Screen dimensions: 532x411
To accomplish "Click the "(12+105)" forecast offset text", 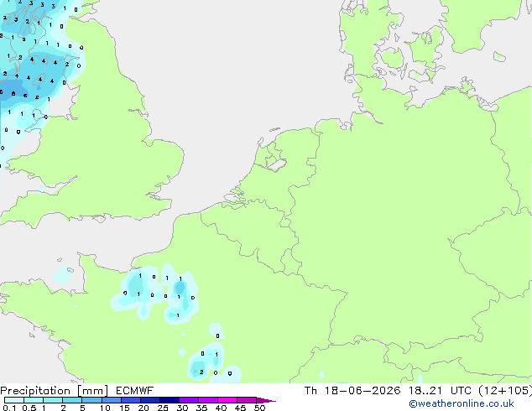I will pyautogui.click(x=505, y=391).
